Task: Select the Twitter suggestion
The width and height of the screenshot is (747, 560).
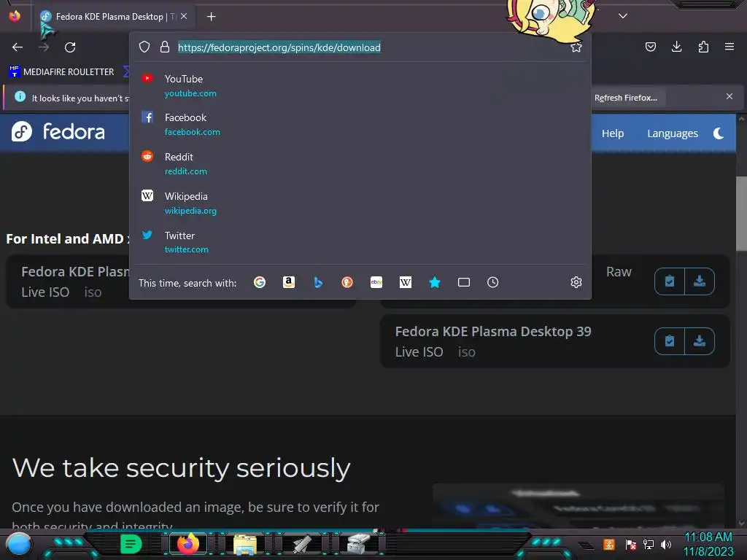Action: click(360, 242)
